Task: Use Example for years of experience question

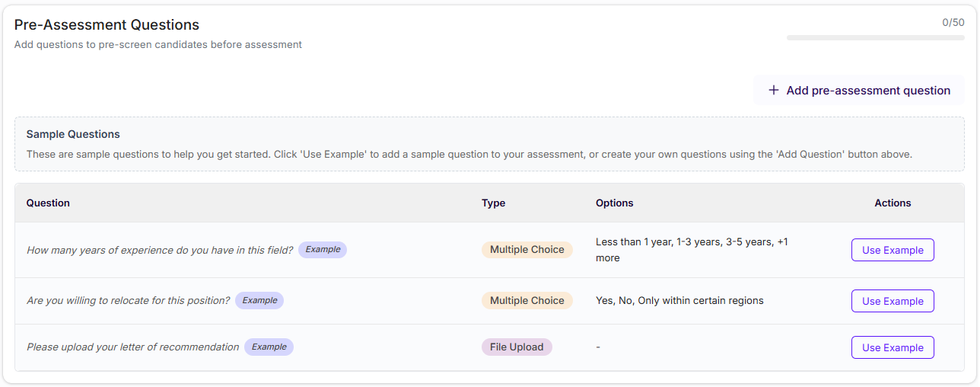Action: (x=892, y=250)
